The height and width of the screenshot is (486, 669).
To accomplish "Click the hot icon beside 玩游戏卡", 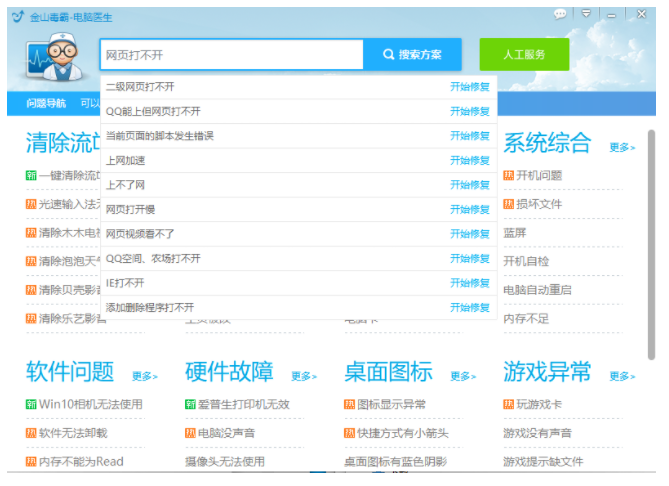I will [508, 405].
